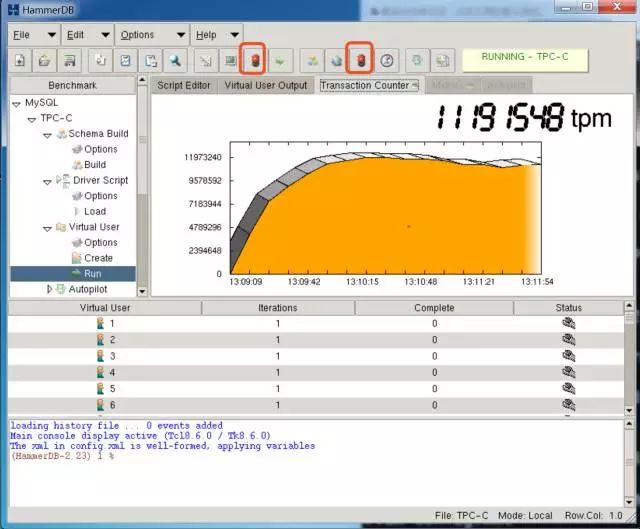Click virtual user table scrollbar down arrow
Screen dimensions: 640x529
(x=629, y=411)
